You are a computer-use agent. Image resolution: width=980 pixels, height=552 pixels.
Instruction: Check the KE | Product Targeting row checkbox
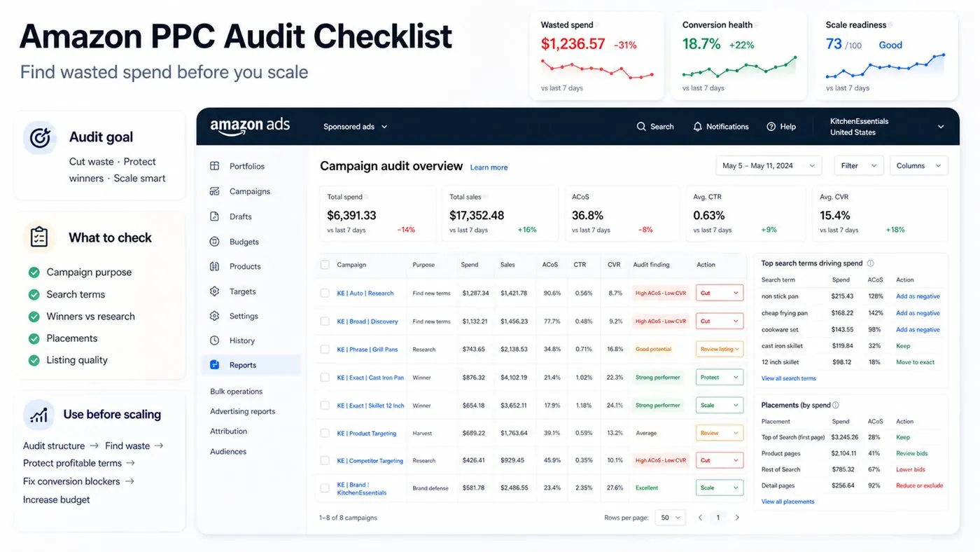(325, 433)
